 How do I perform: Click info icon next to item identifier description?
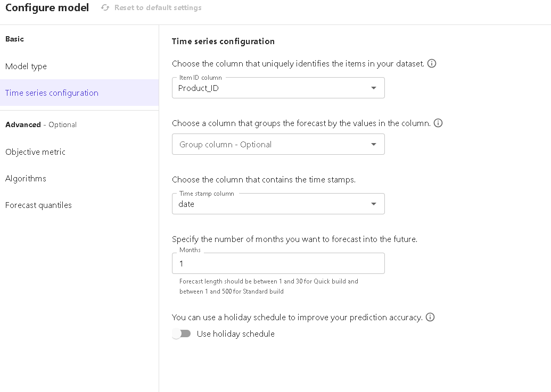point(432,63)
